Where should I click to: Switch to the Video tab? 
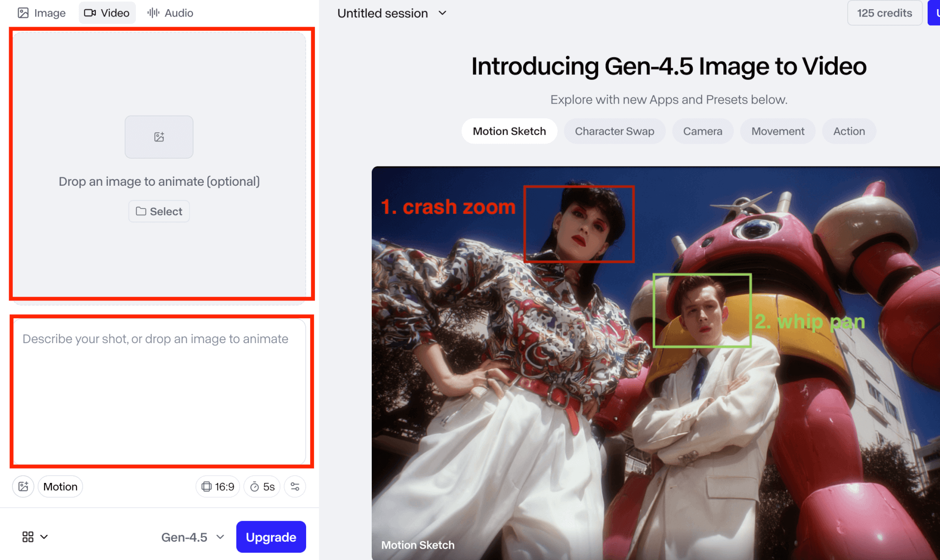[x=107, y=13]
